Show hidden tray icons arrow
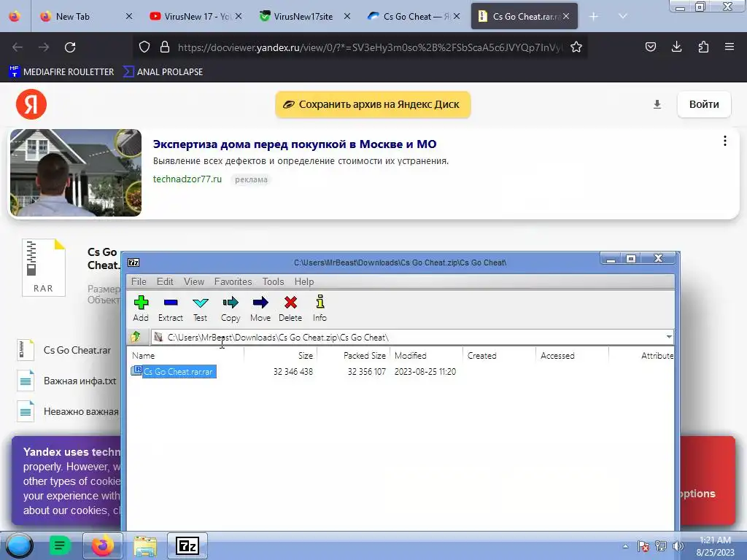This screenshot has height=560, width=747. (625, 546)
